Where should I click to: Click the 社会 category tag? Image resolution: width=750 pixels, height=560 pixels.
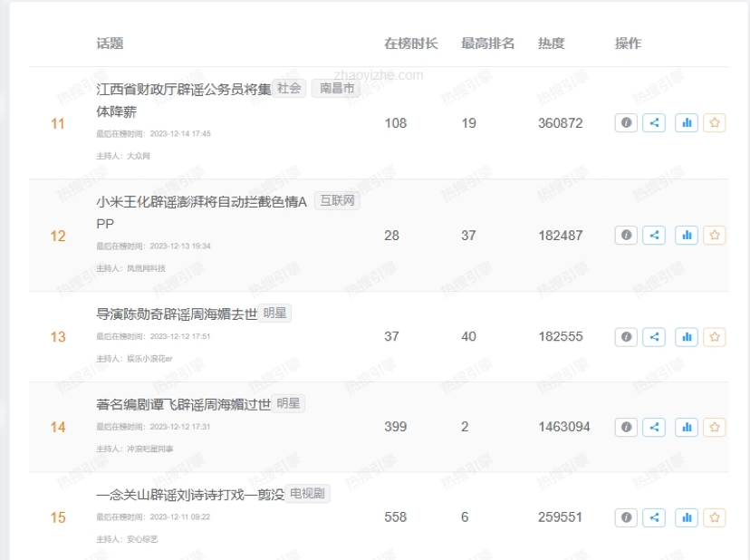tap(288, 88)
